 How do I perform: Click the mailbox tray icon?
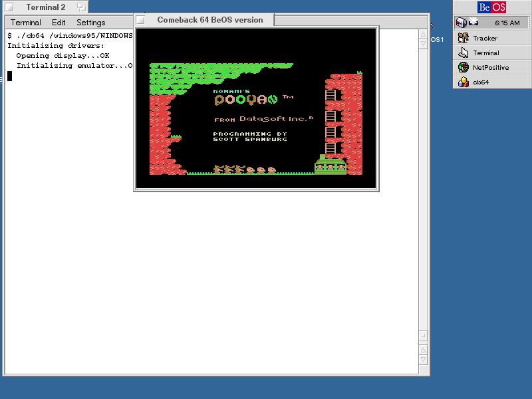(x=461, y=23)
